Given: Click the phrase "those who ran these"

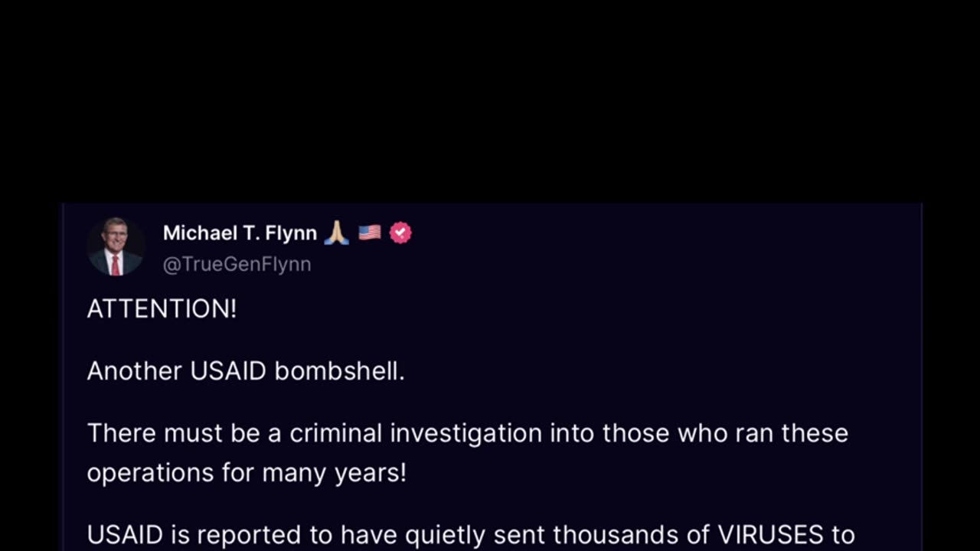Looking at the screenshot, I should tap(725, 433).
